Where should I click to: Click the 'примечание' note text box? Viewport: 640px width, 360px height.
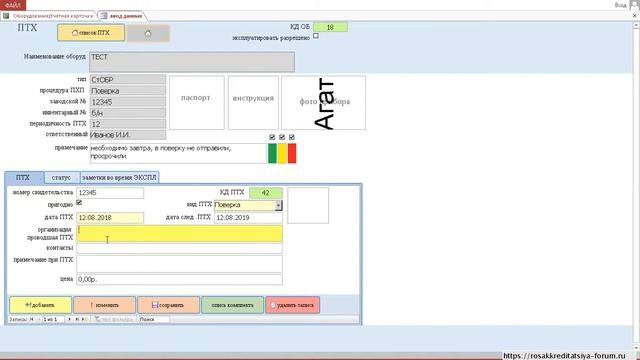[178, 153]
